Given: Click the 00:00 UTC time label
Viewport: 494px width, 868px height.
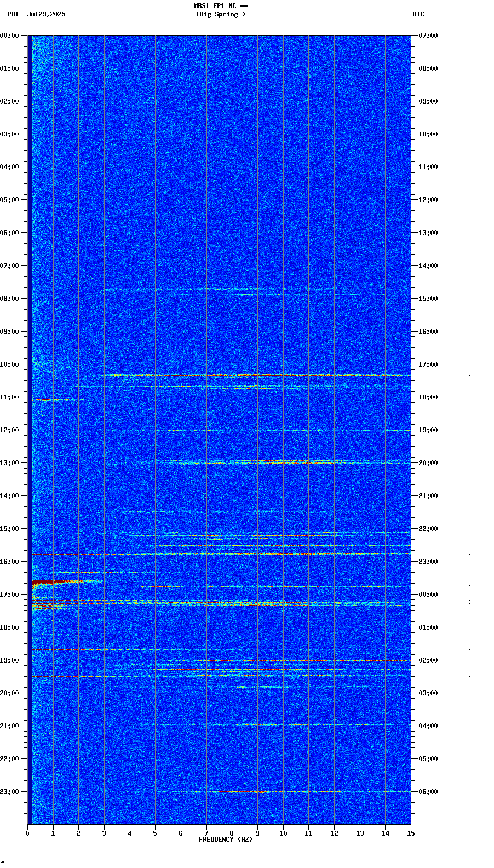Looking at the screenshot, I should coord(428,595).
